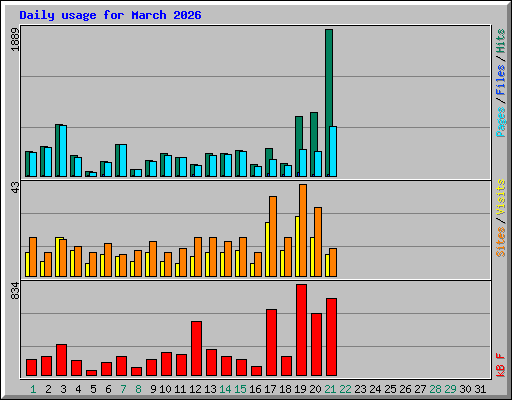Click the day 9 label on x-axis
Screen dimensions: 512x400
153,389
